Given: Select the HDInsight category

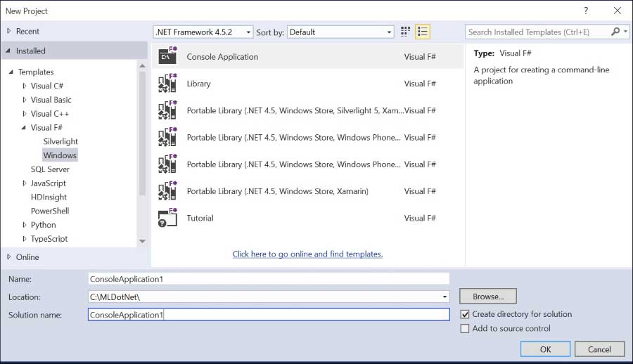Looking at the screenshot, I should (x=49, y=197).
